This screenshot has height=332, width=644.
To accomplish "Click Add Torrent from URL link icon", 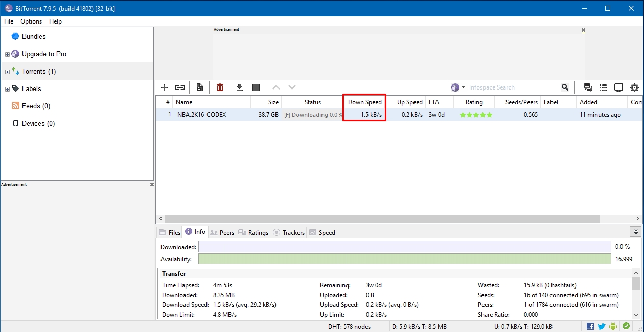I will (180, 87).
